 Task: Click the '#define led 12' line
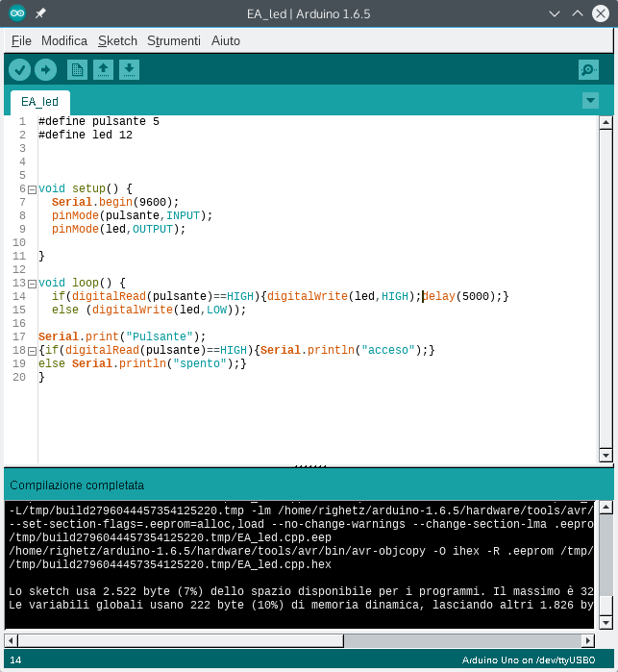coord(86,135)
